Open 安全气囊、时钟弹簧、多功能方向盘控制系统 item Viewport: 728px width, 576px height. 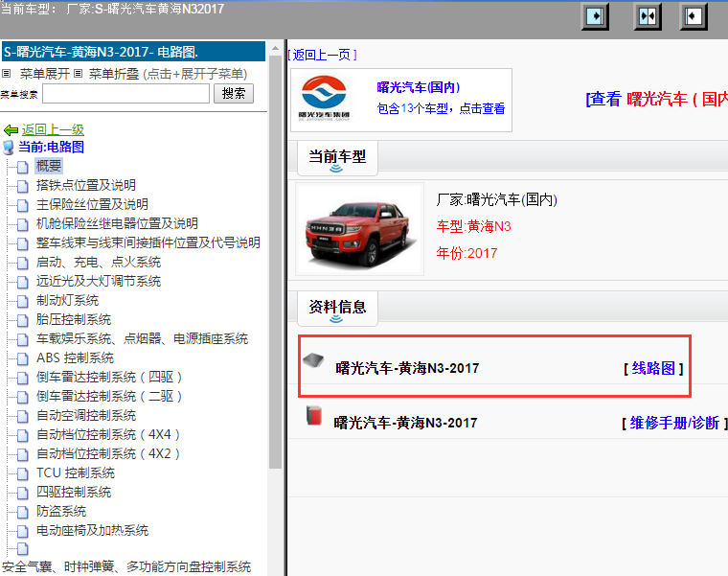[x=126, y=566]
